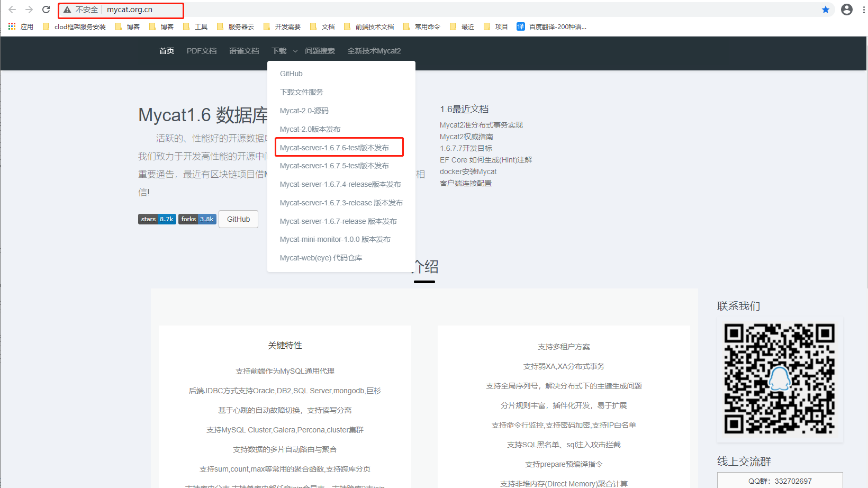Click the QQ group QR code image
868x488 pixels.
coord(780,379)
